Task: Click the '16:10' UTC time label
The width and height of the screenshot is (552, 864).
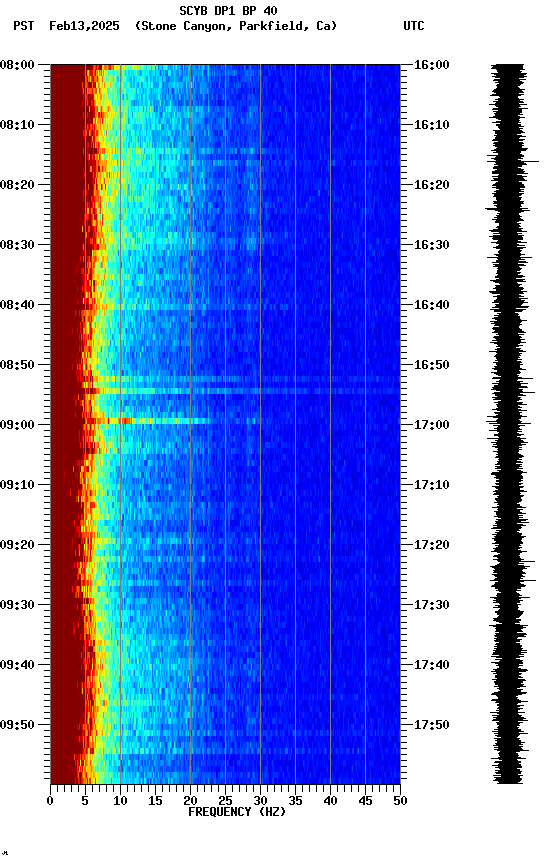Action: coord(432,125)
